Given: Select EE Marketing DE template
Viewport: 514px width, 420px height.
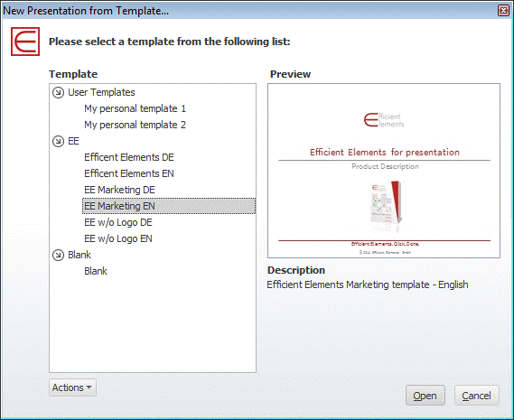Looking at the screenshot, I should (119, 190).
